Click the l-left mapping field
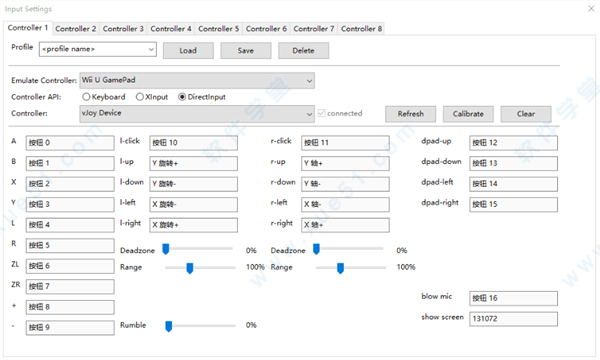 [x=193, y=204]
